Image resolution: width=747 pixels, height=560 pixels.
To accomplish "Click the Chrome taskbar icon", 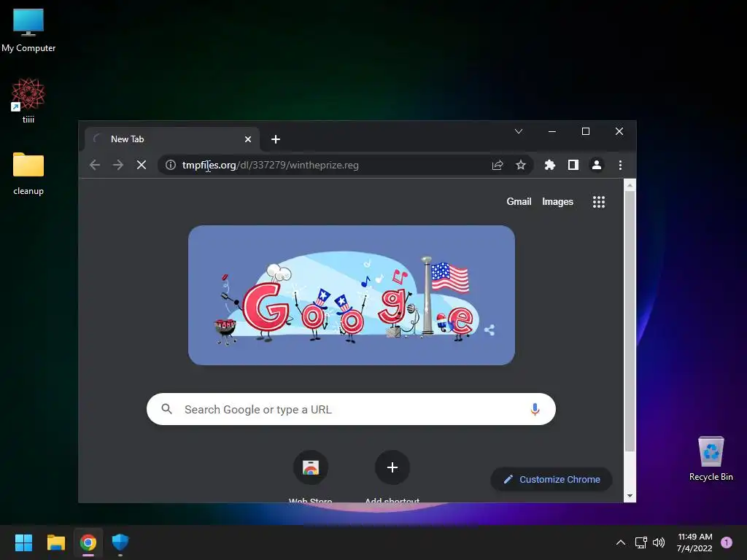I will point(88,542).
